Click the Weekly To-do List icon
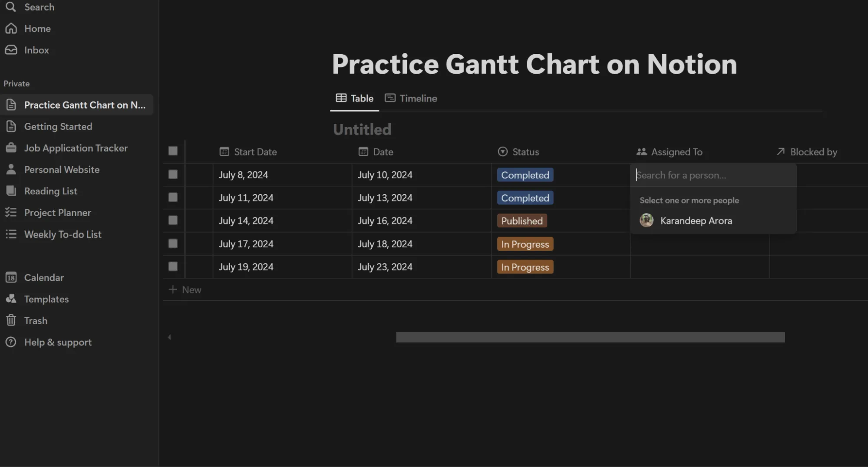868x467 pixels. 11,234
